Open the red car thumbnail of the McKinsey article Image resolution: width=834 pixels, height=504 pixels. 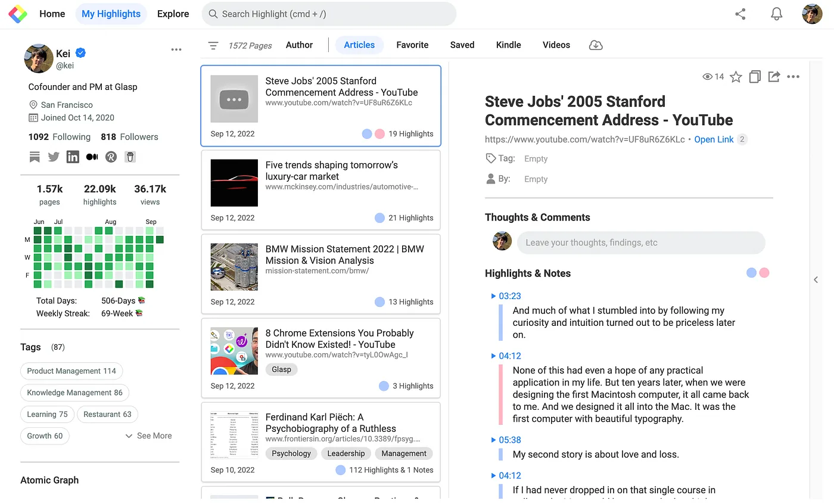click(x=234, y=183)
